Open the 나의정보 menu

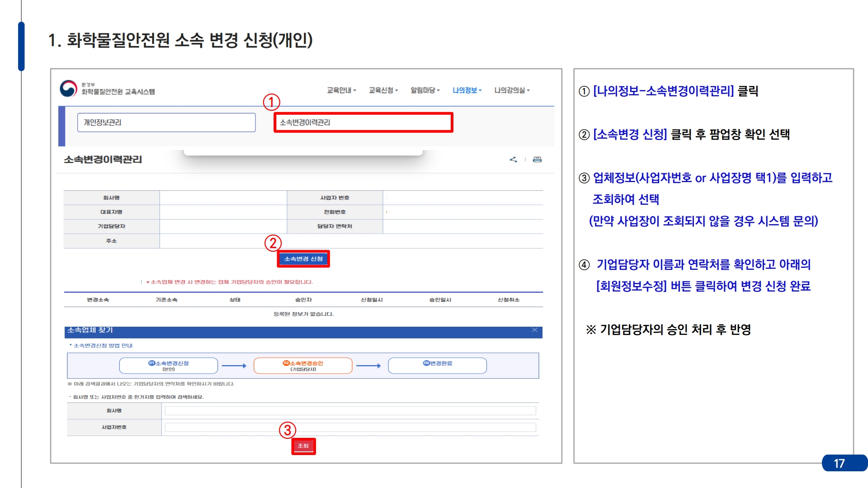467,90
